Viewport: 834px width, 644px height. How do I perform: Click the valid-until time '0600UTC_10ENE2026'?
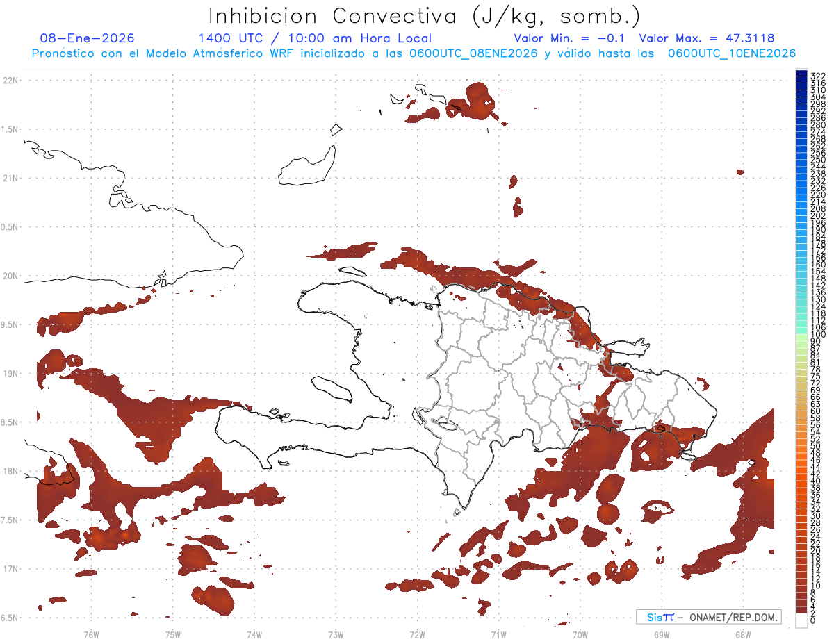[x=732, y=53]
